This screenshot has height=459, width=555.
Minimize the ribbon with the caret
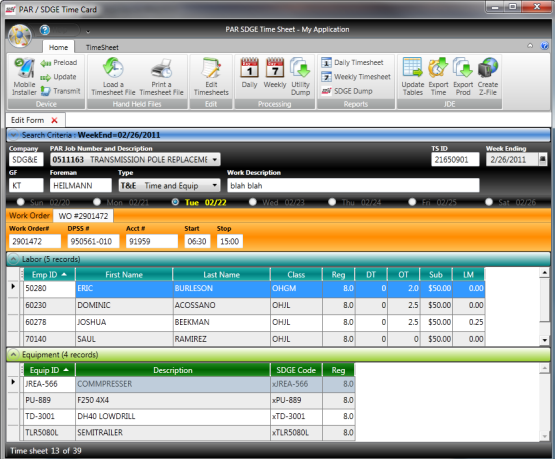click(x=530, y=46)
